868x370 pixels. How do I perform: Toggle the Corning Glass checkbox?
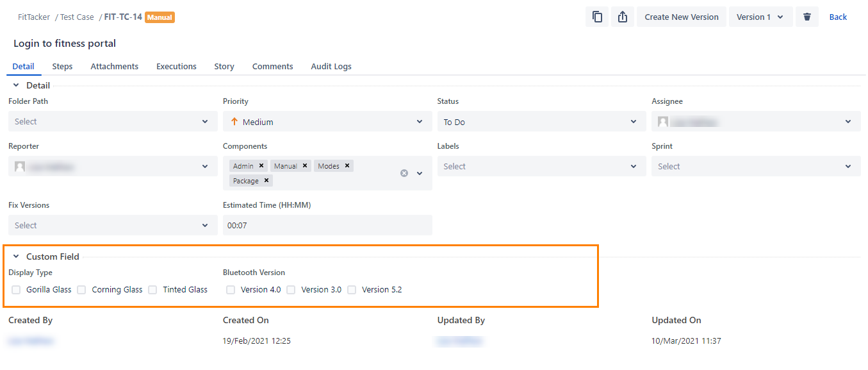pyautogui.click(x=81, y=290)
